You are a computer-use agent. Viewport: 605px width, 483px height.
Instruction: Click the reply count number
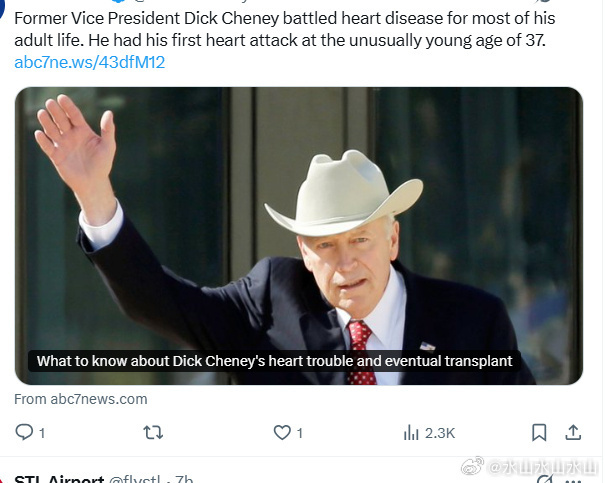42,433
